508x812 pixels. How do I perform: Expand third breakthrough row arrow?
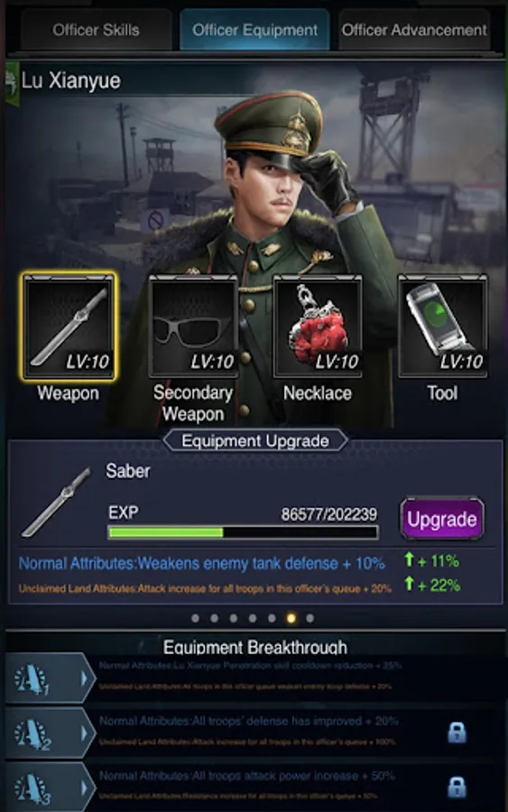(x=84, y=789)
